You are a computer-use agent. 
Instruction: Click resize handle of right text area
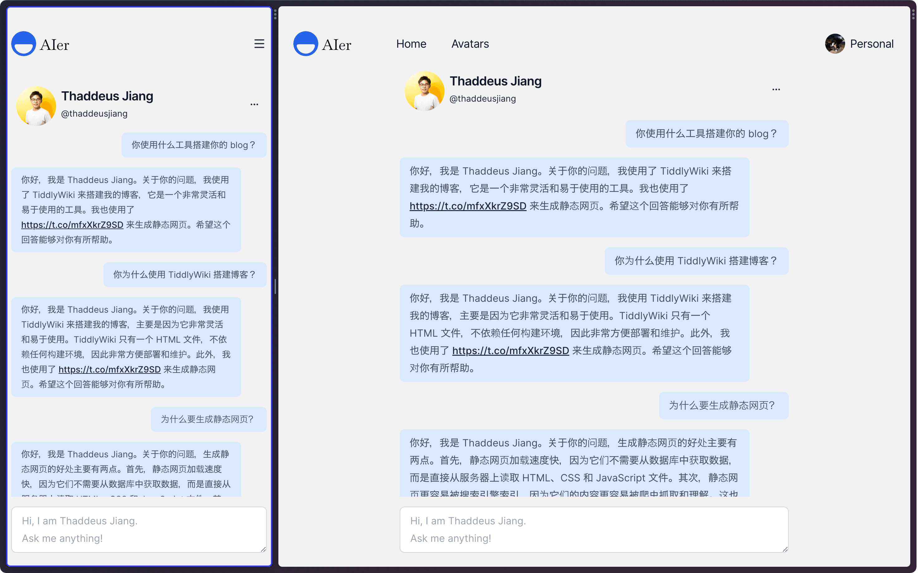tap(785, 549)
